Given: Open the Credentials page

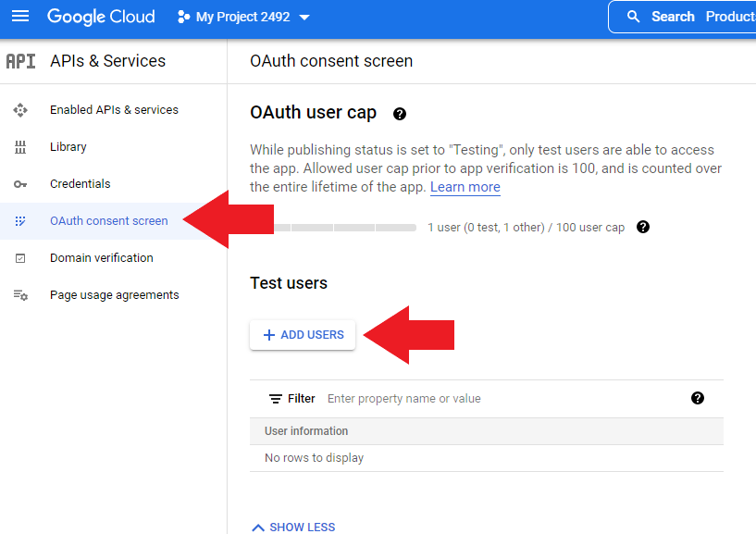Looking at the screenshot, I should point(80,184).
